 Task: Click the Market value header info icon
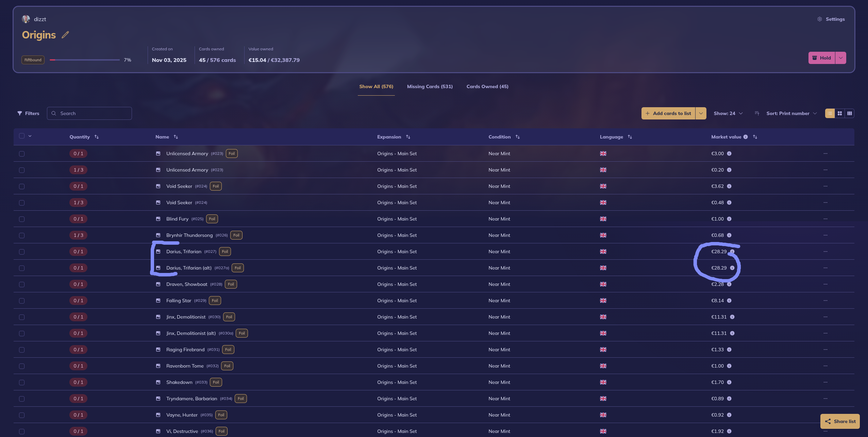point(746,137)
